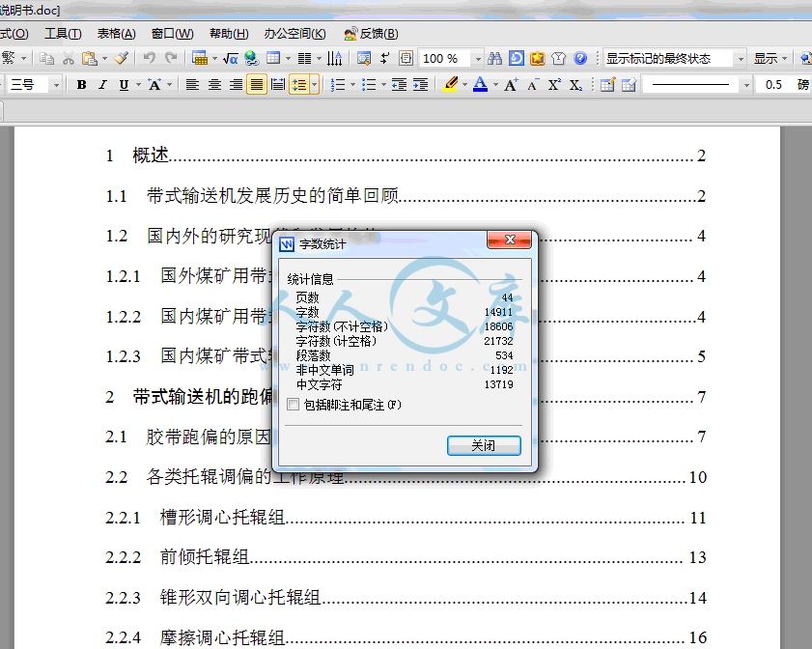Click the line weight 0.5 磅 field
812x649 pixels.
pyautogui.click(x=785, y=84)
